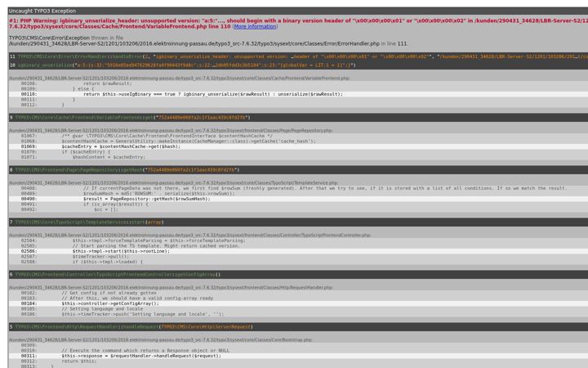Click line 00489 "$rowSumHash = md5('ROWSUM:'"
Viewport: 588px width, 368px height.
(x=298, y=193)
